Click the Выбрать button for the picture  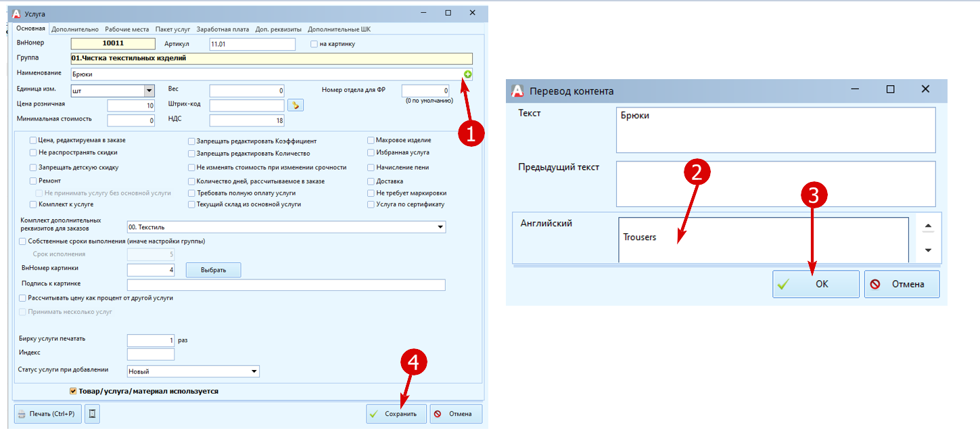coord(214,270)
